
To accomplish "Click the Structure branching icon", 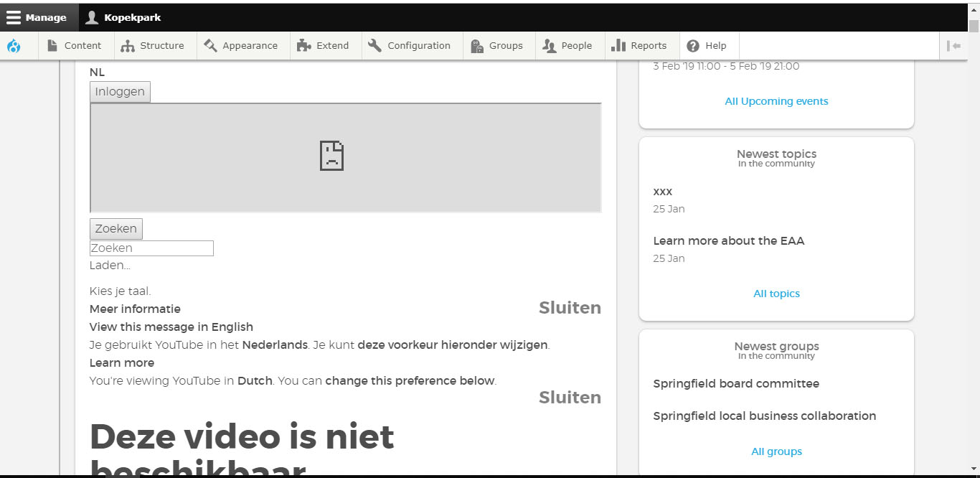I will coord(128,45).
